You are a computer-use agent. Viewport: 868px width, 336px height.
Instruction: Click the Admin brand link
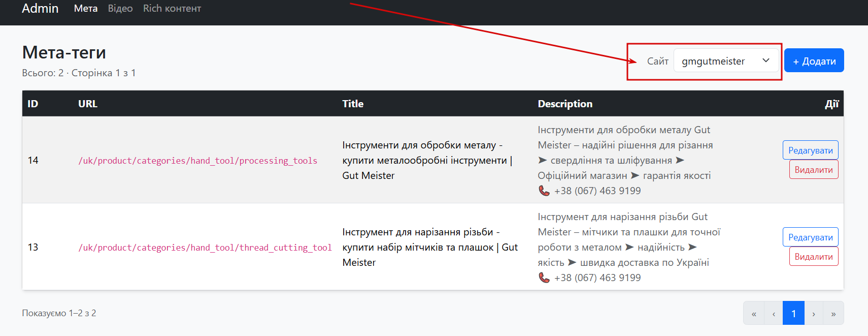[x=40, y=9]
